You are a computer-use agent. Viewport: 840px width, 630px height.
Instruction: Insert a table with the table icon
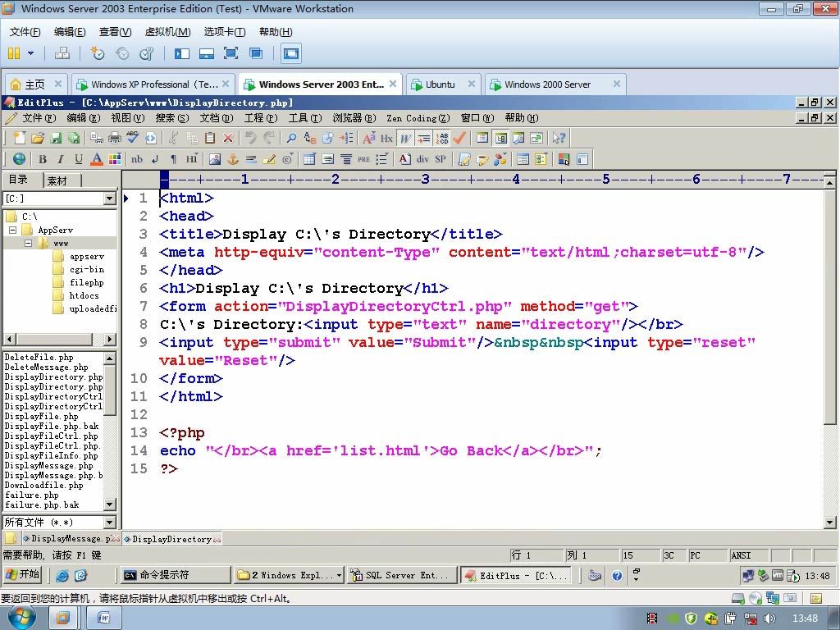[x=309, y=158]
